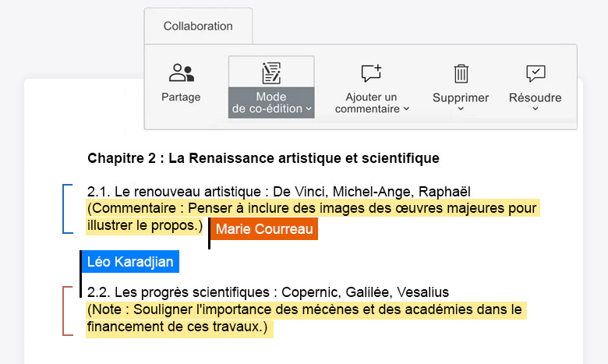Click the Résoudre label
Screen dimensions: 608x364
[535, 97]
